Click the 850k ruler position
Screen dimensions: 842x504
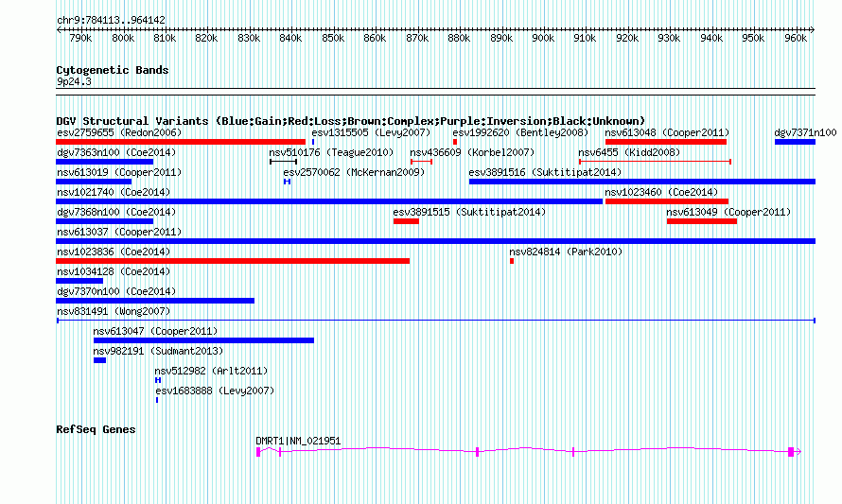[x=333, y=38]
